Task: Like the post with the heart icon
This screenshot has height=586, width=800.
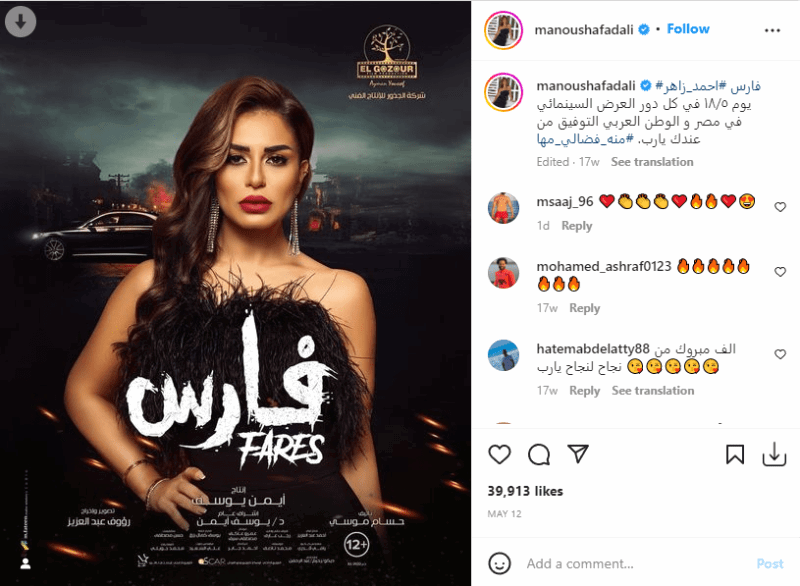Action: (499, 454)
